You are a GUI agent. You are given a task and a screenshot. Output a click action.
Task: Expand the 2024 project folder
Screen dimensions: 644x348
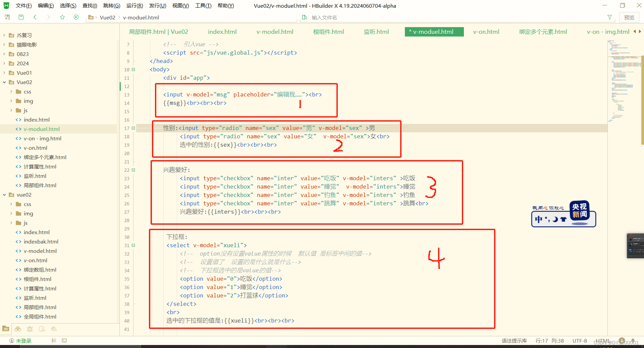point(4,63)
